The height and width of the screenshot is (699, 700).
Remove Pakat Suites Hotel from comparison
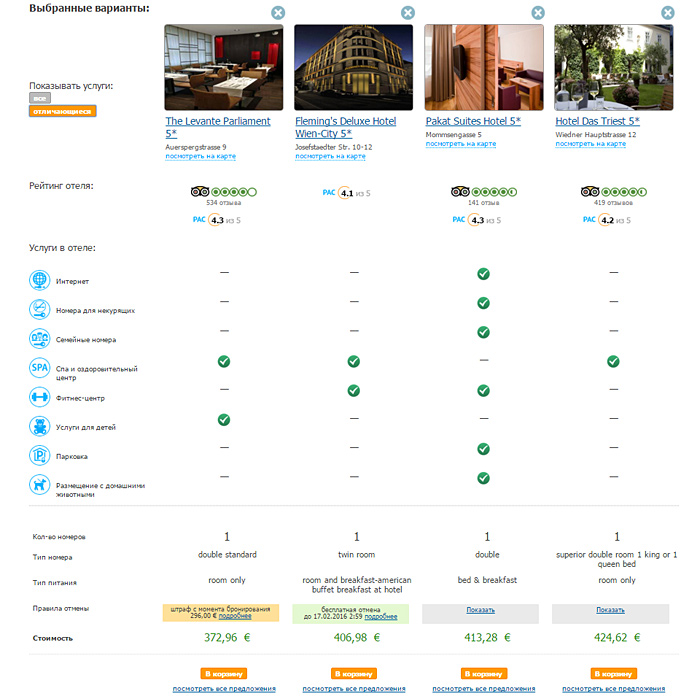(x=538, y=13)
